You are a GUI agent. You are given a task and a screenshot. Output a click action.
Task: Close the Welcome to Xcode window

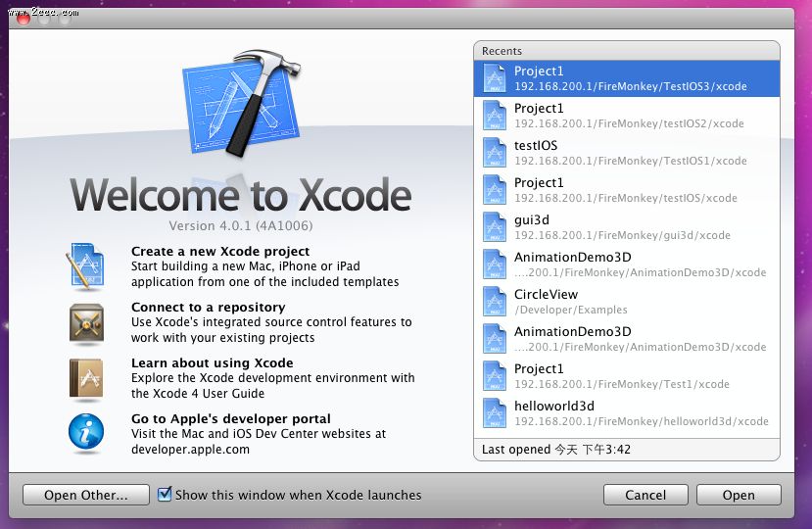pyautogui.click(x=24, y=19)
